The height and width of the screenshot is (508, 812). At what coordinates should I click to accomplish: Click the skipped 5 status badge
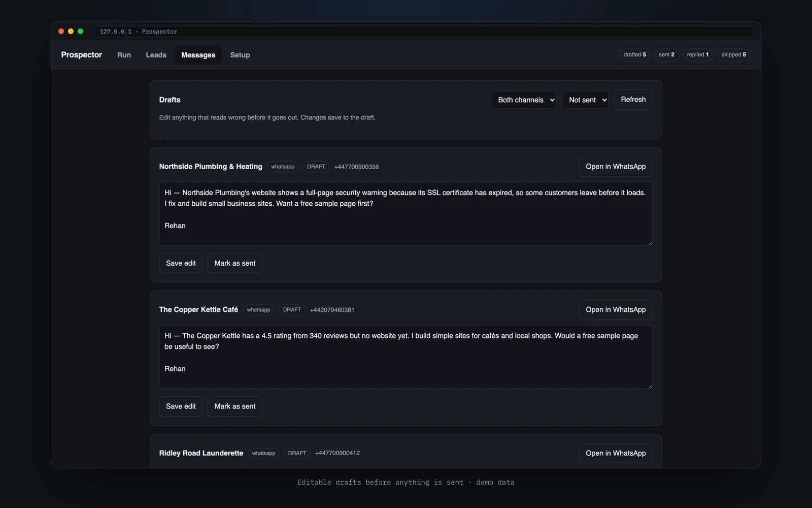tap(733, 55)
